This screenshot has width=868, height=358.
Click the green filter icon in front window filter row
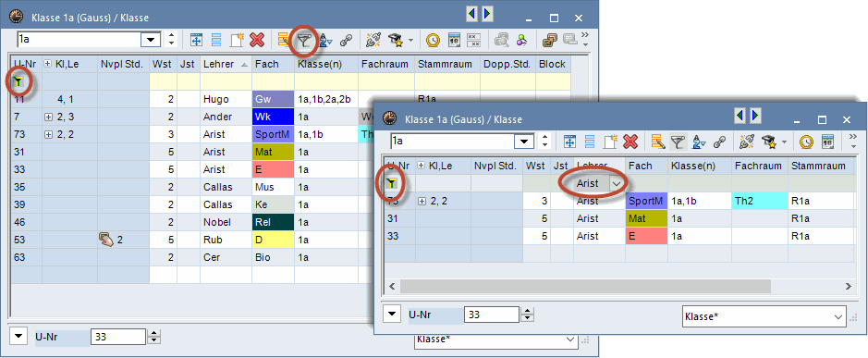[392, 183]
